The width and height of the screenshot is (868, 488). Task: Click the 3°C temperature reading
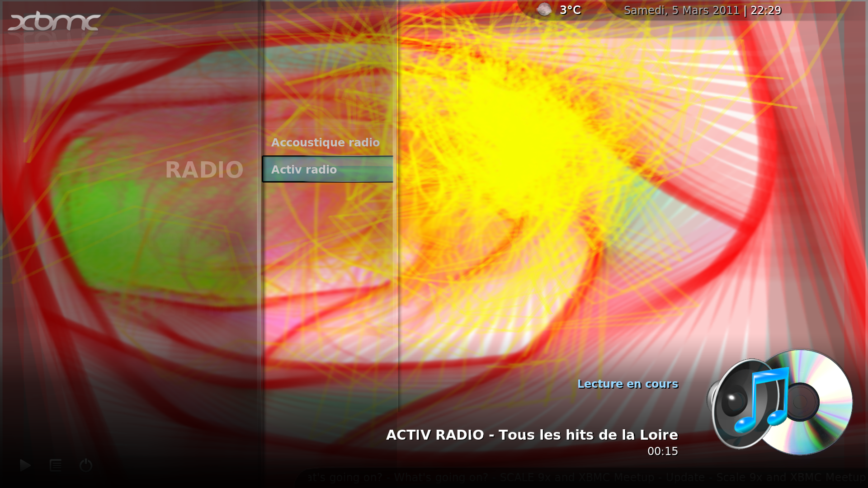point(571,10)
